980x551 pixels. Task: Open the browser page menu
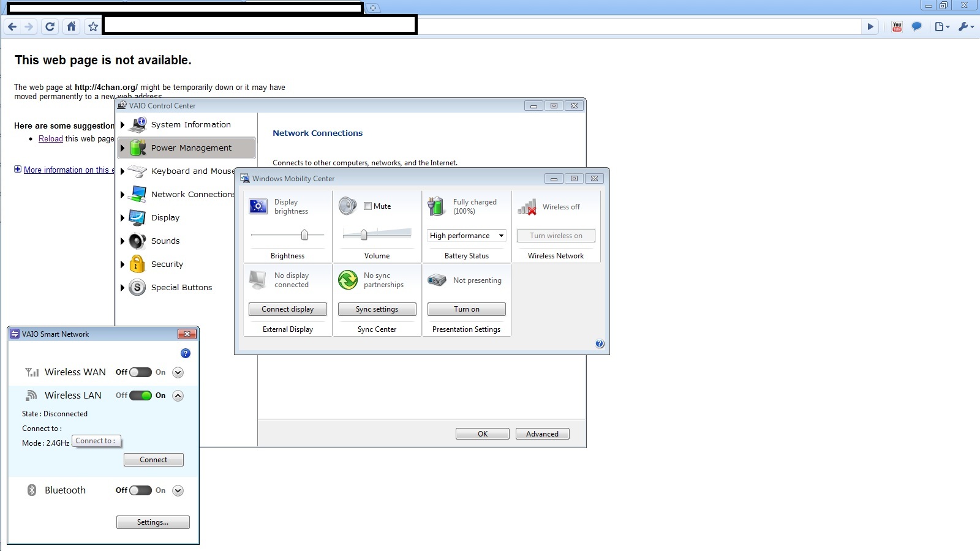pyautogui.click(x=942, y=27)
